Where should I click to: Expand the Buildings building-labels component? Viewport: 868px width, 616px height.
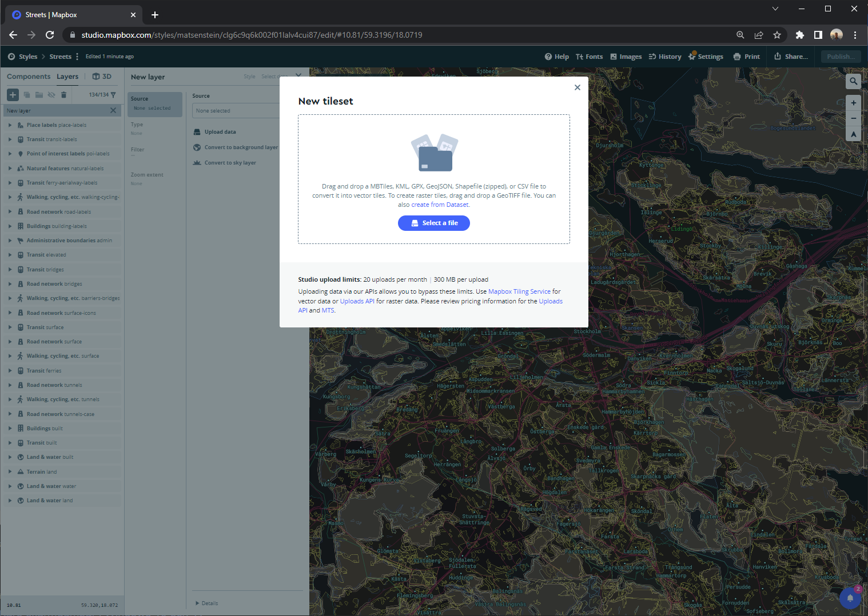(10, 226)
